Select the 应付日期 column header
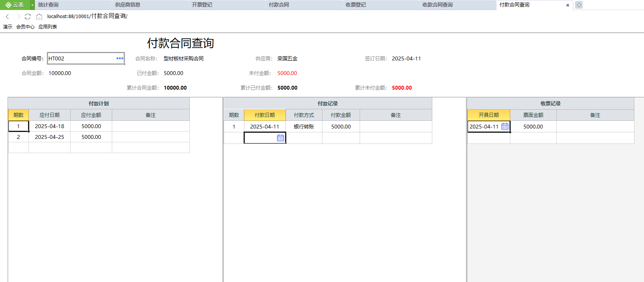644x282 pixels. pos(50,115)
